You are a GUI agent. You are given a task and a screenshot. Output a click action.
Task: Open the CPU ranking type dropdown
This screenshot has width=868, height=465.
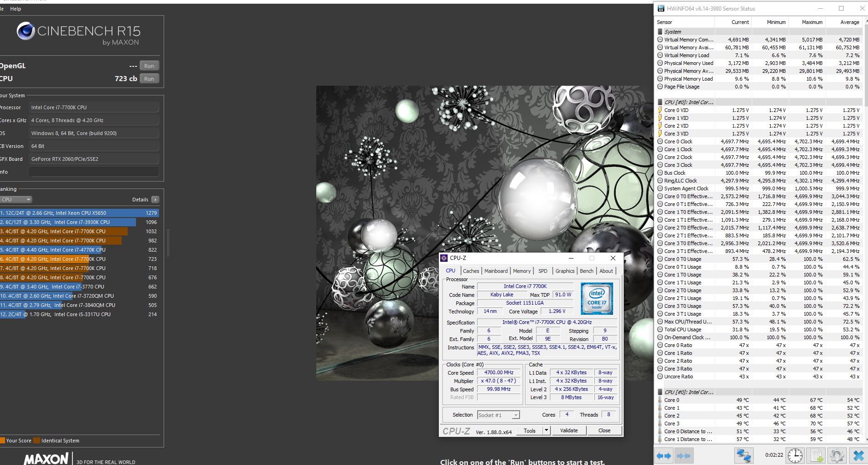(x=16, y=200)
